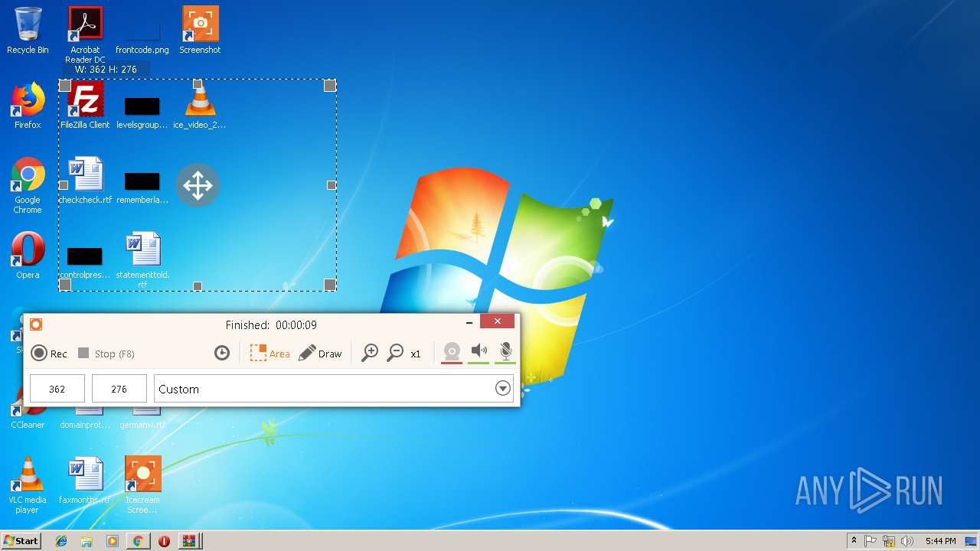Select the Screenshot shortcut icon
The width and height of the screenshot is (980, 551).
(x=200, y=31)
